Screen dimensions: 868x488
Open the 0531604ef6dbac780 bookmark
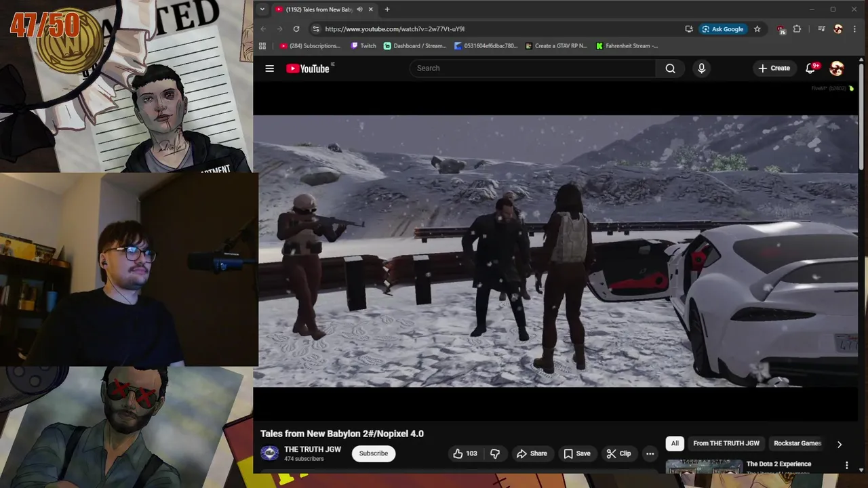point(486,46)
